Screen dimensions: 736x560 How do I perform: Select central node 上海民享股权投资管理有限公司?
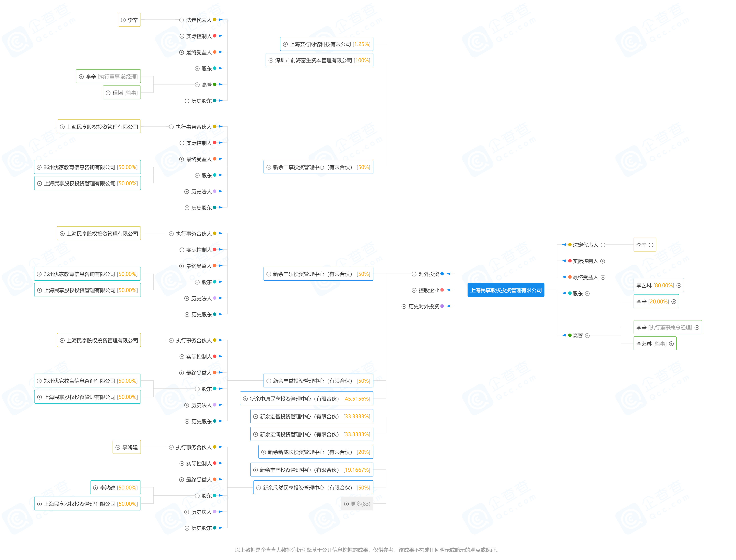[x=506, y=290]
